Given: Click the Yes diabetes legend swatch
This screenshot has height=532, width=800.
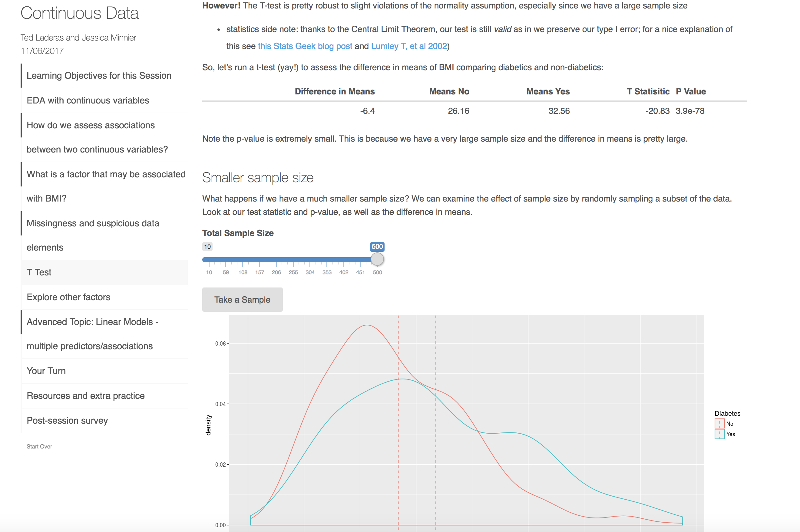Looking at the screenshot, I should pos(719,434).
